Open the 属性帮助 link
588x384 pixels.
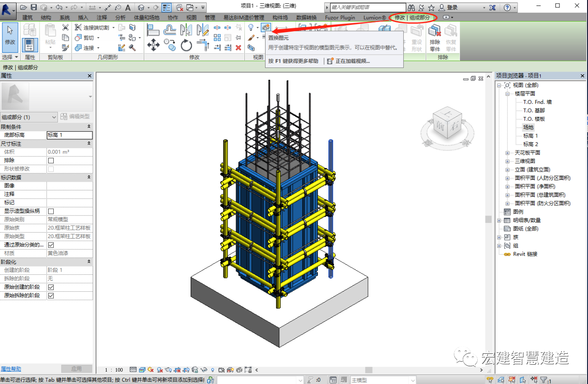click(11, 369)
